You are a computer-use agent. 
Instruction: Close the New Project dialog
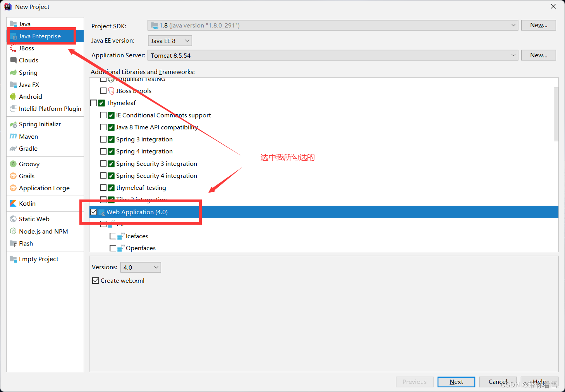(553, 6)
